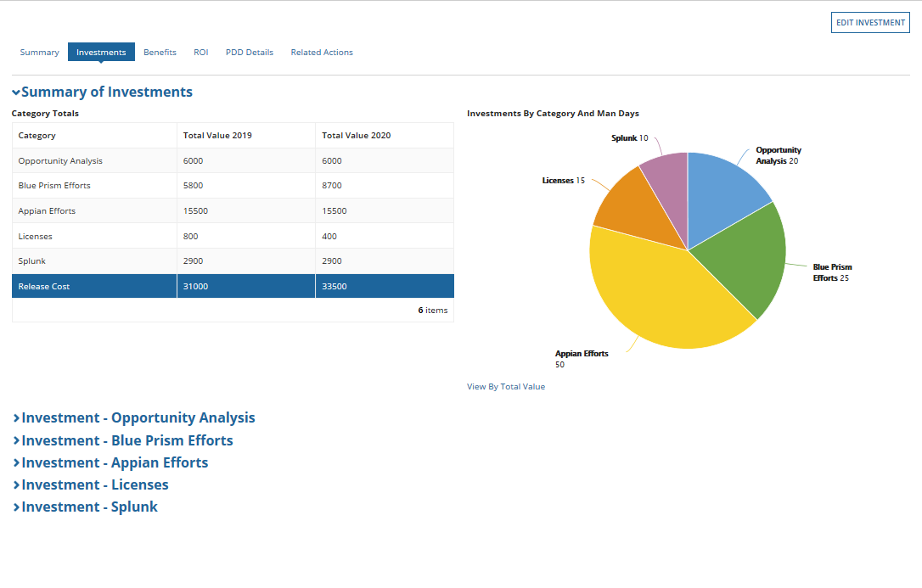This screenshot has width=922, height=588.
Task: Select the Splunk category table cell
Action: (94, 260)
